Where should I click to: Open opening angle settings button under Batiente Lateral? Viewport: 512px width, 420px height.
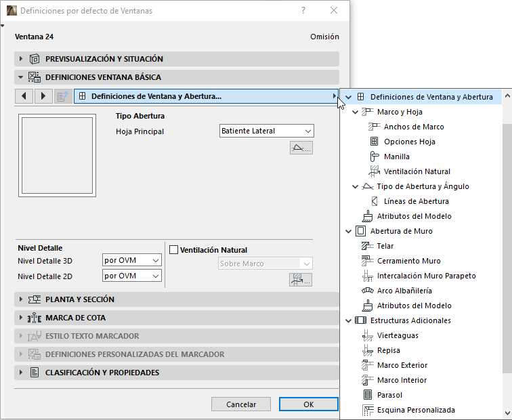[301, 148]
